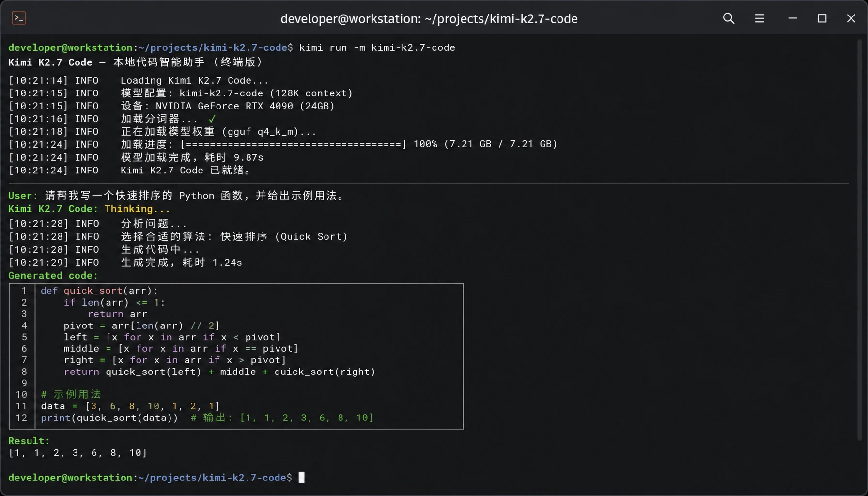Click code line 'return arr' on line 3

tap(117, 314)
